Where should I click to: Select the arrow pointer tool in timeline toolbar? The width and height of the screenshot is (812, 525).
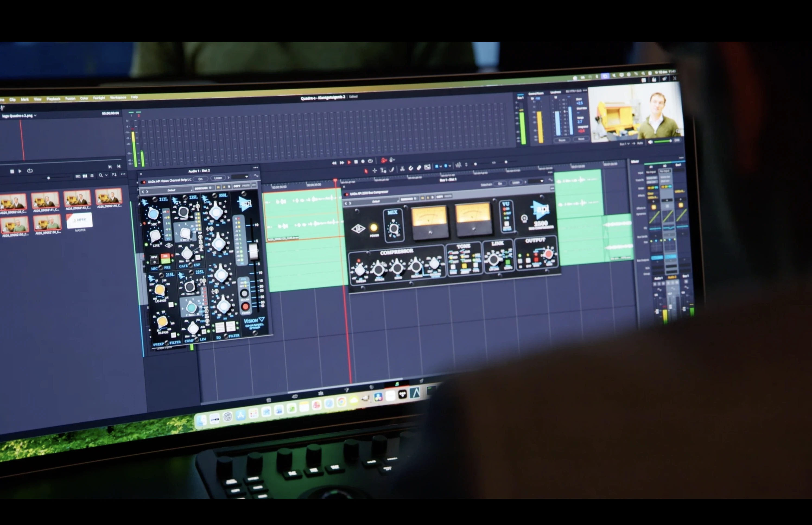[366, 170]
